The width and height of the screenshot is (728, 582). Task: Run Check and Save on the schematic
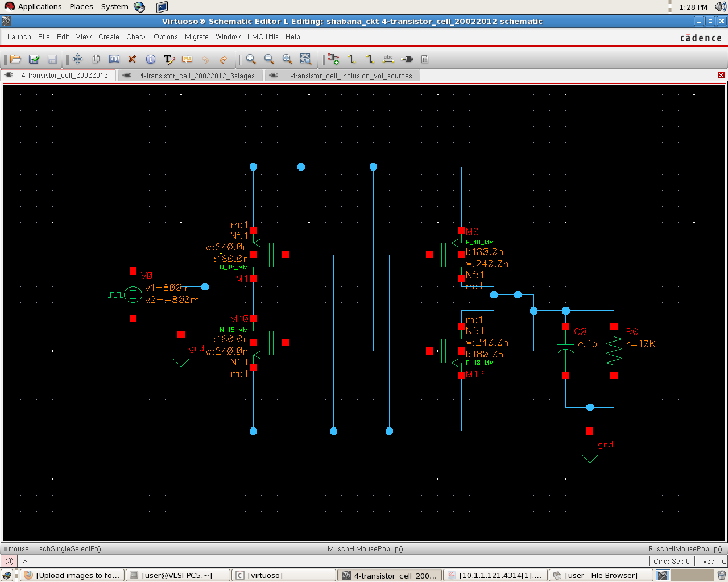pyautogui.click(x=34, y=59)
